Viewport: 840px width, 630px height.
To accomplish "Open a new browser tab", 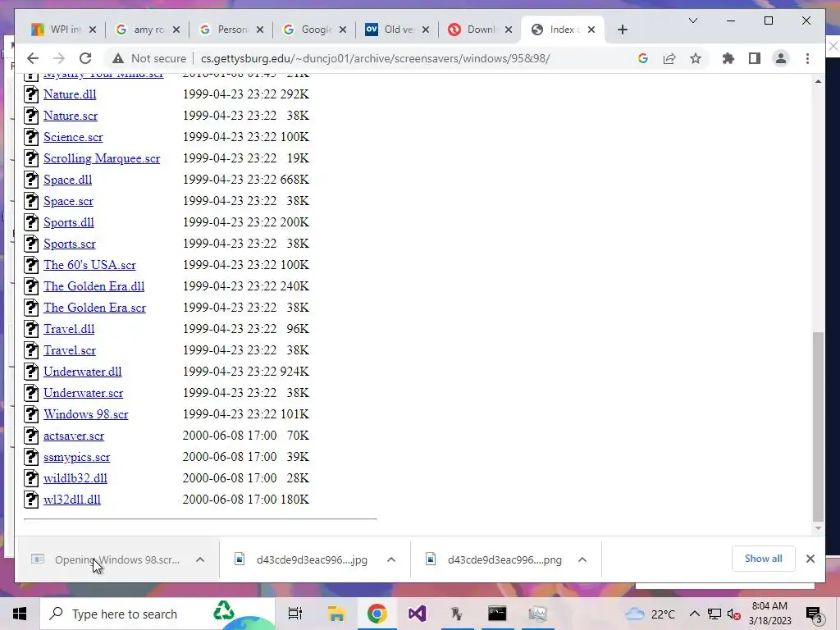I will [x=622, y=30].
